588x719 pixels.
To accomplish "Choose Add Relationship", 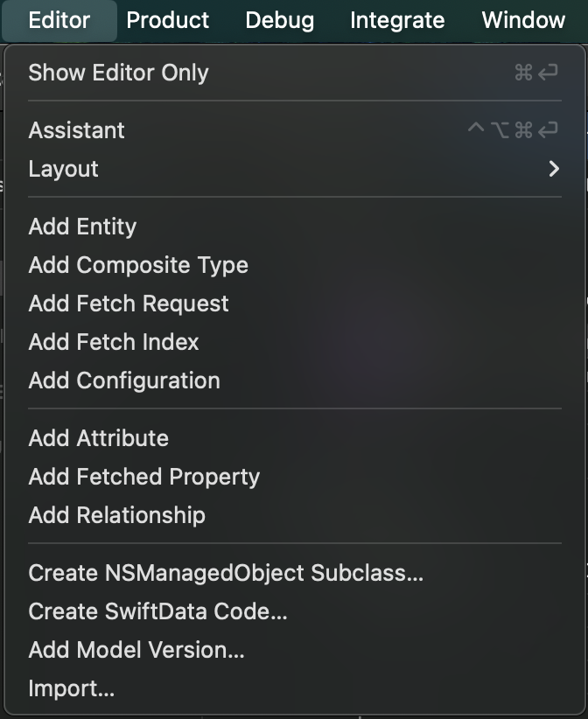I will (295, 515).
